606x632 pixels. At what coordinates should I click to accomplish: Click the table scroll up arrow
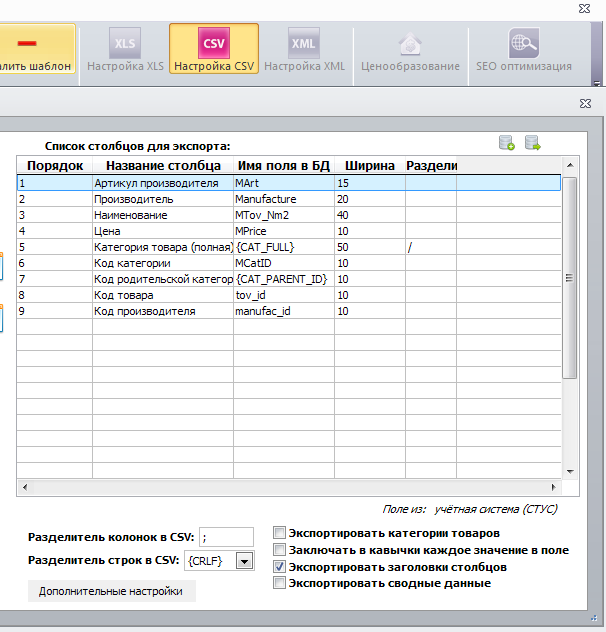click(x=570, y=165)
